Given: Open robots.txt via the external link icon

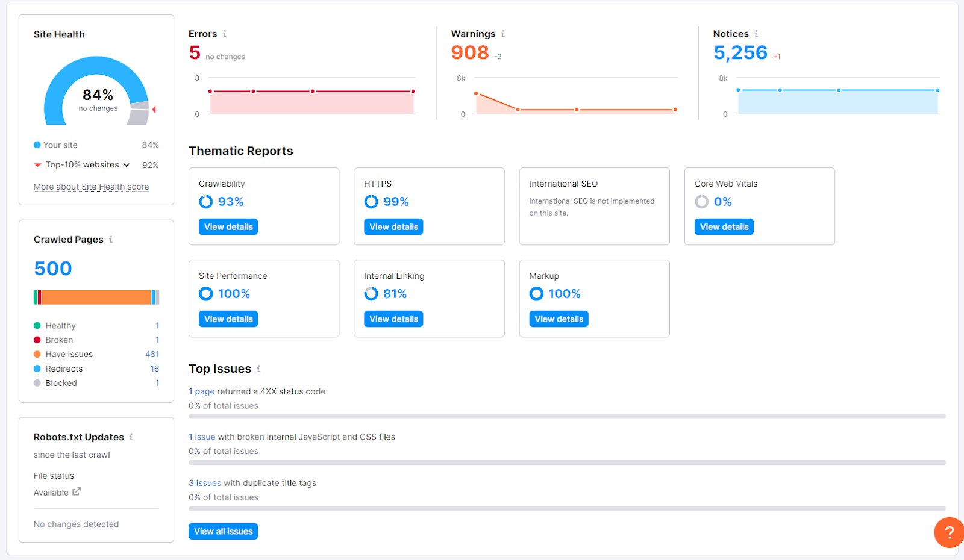Looking at the screenshot, I should tap(77, 492).
